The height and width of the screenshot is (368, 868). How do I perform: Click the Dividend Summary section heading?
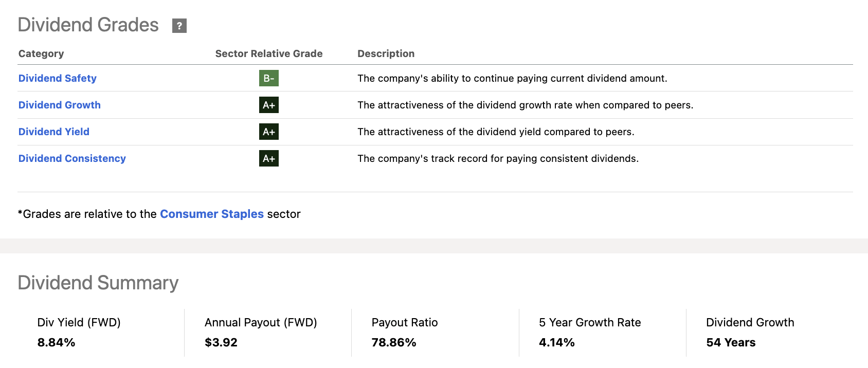(98, 283)
